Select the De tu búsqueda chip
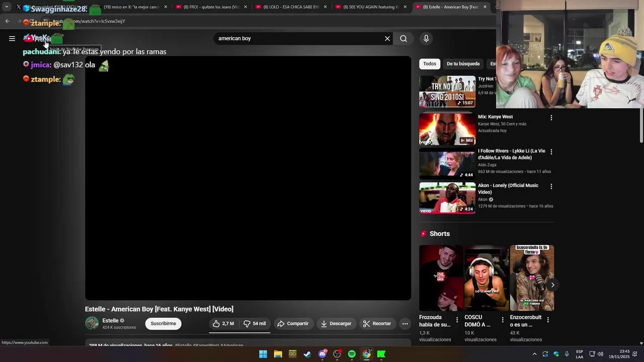 (463, 64)
